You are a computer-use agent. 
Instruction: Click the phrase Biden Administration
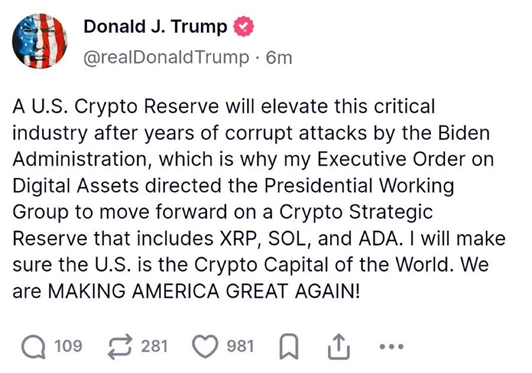(251, 146)
